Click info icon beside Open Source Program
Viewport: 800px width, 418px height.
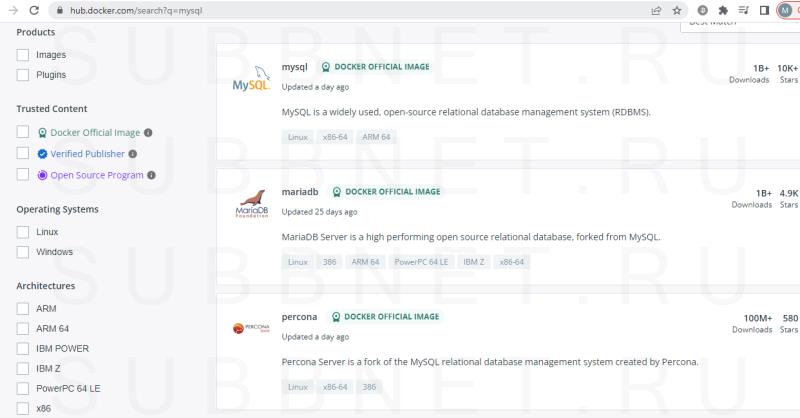tap(152, 175)
